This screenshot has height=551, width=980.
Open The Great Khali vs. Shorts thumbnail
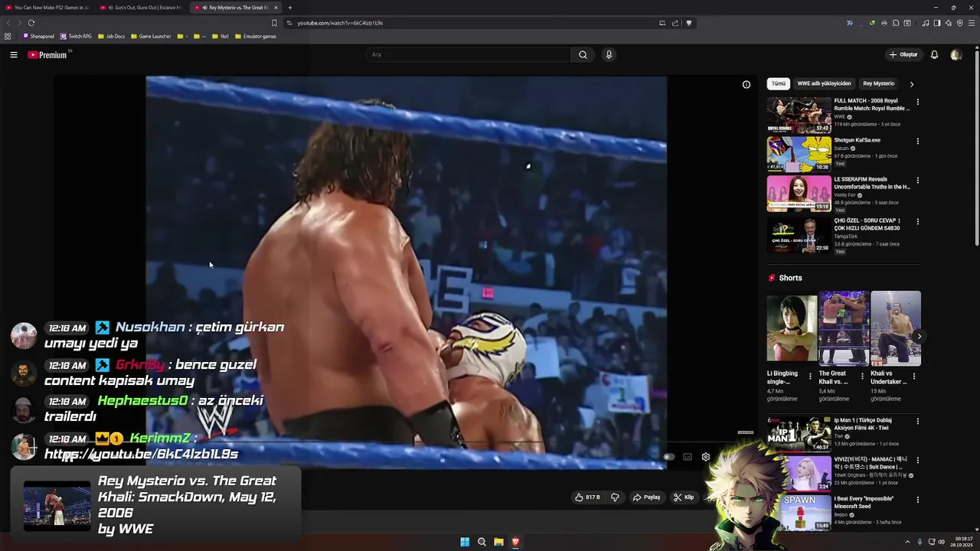point(844,328)
